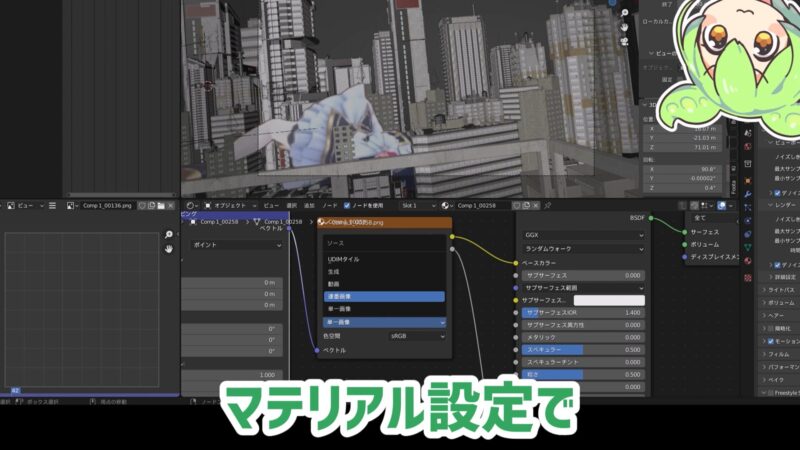Open the Slot 1 material slot dropdown
The height and width of the screenshot is (450, 800).
pyautogui.click(x=418, y=205)
